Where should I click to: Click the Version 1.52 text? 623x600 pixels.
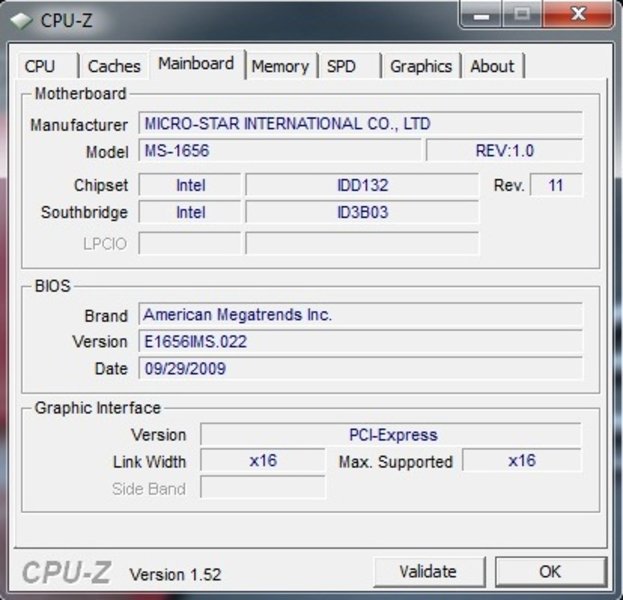[x=175, y=574]
